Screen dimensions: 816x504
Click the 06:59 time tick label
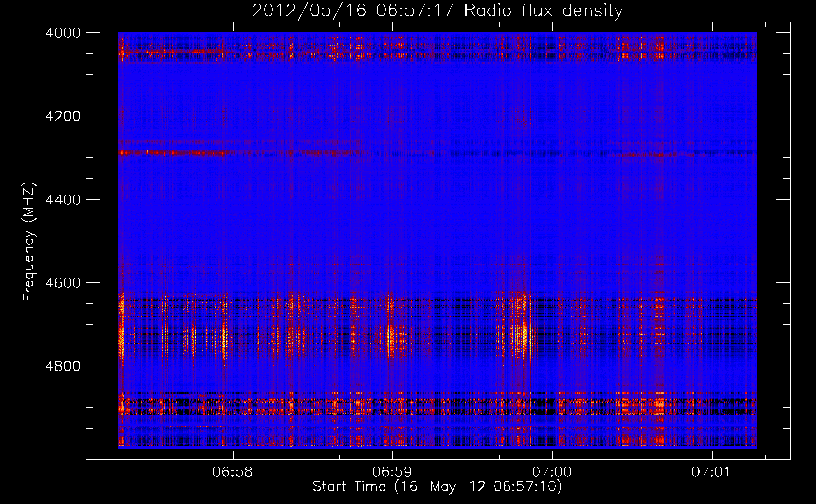392,472
